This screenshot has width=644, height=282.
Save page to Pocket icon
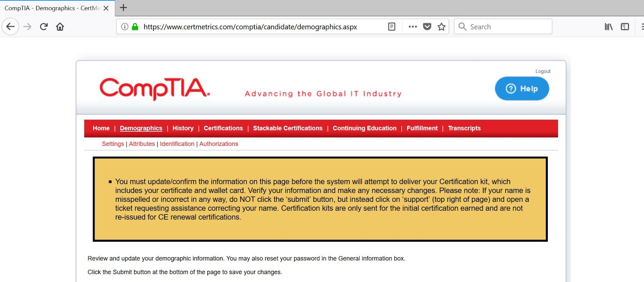point(427,27)
